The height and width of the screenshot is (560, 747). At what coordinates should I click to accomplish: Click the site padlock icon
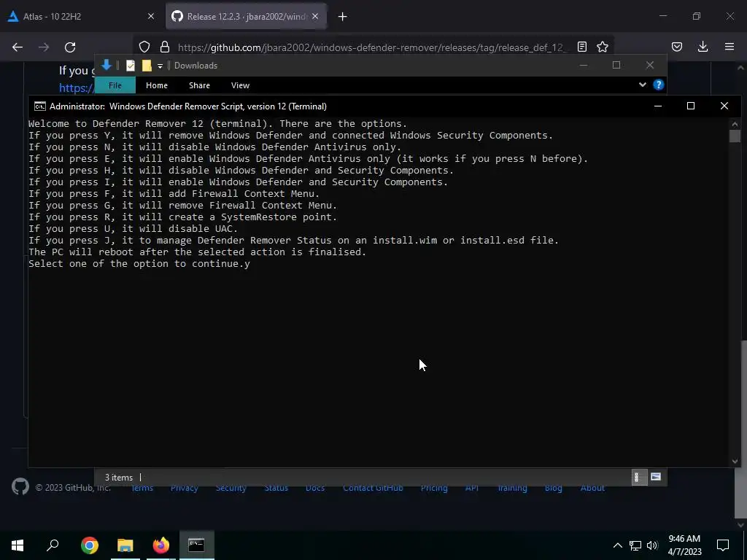click(165, 47)
